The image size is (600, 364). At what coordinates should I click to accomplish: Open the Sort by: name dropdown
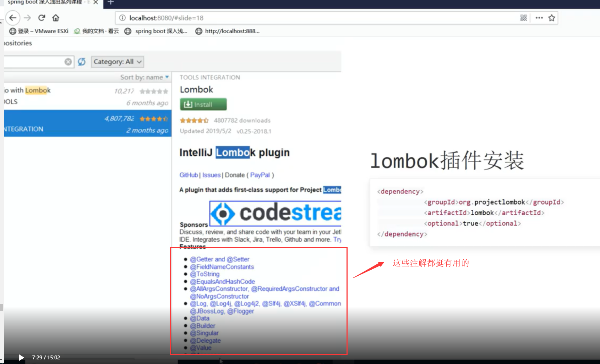pyautogui.click(x=144, y=77)
